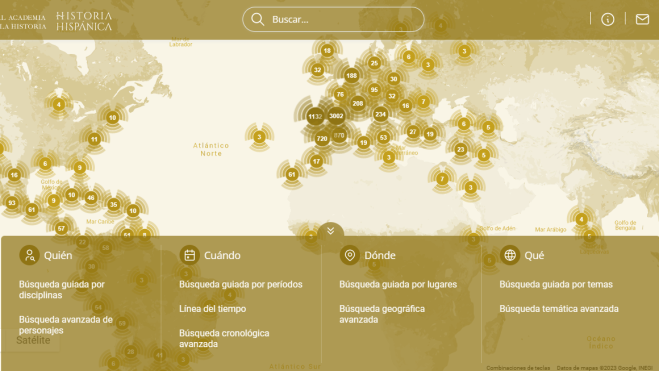Click the Historia Hispánica logo
This screenshot has width=659, height=371.
click(84, 21)
